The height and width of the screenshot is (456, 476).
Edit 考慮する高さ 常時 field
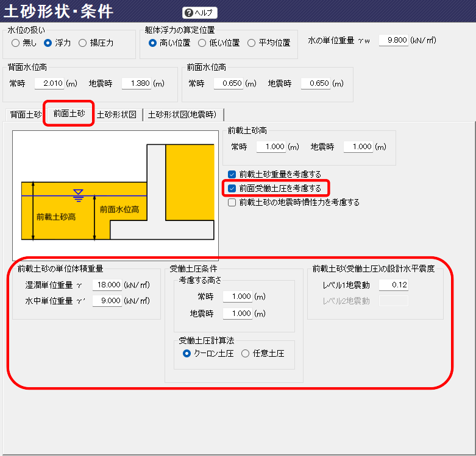coord(238,296)
